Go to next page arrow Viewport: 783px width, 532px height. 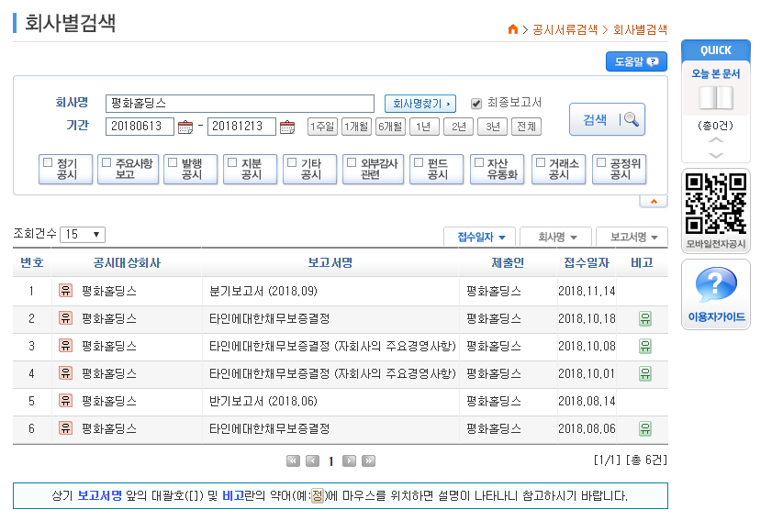349,460
